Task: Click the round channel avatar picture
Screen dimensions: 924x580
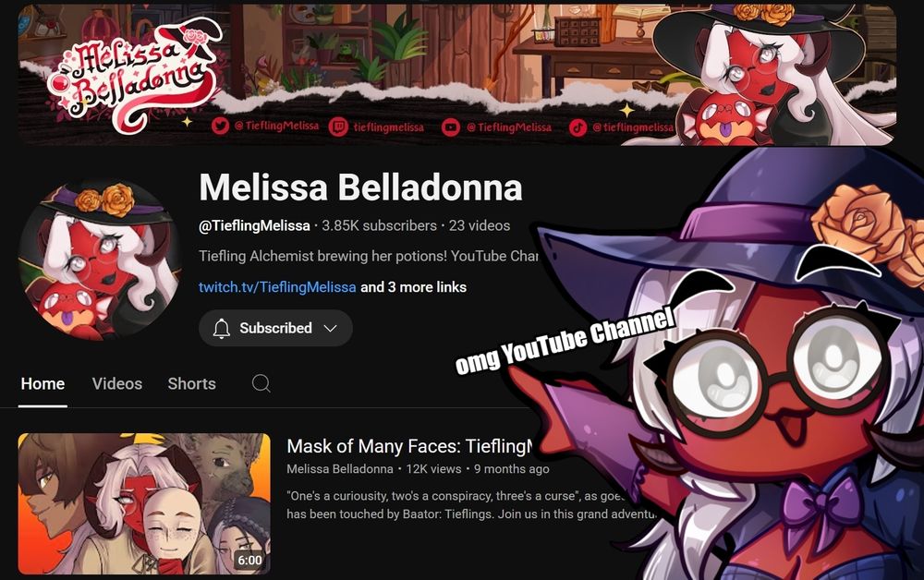Action: (100, 260)
